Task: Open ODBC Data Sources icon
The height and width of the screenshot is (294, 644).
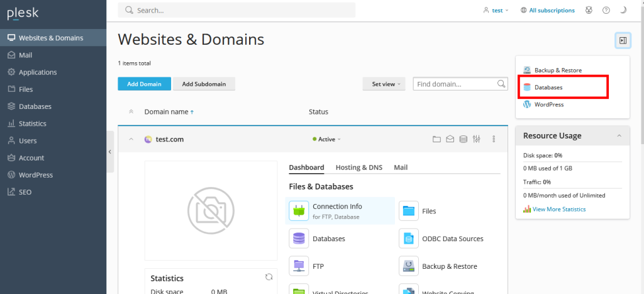Action: pos(409,239)
